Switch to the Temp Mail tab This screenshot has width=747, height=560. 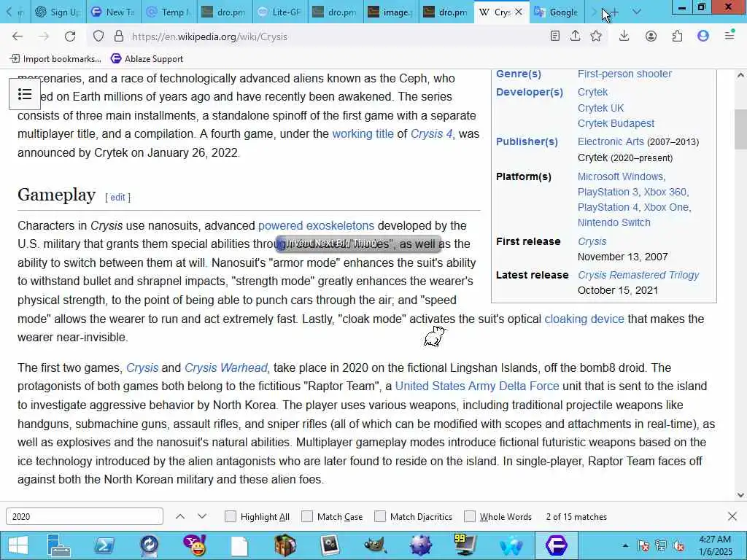[169, 12]
